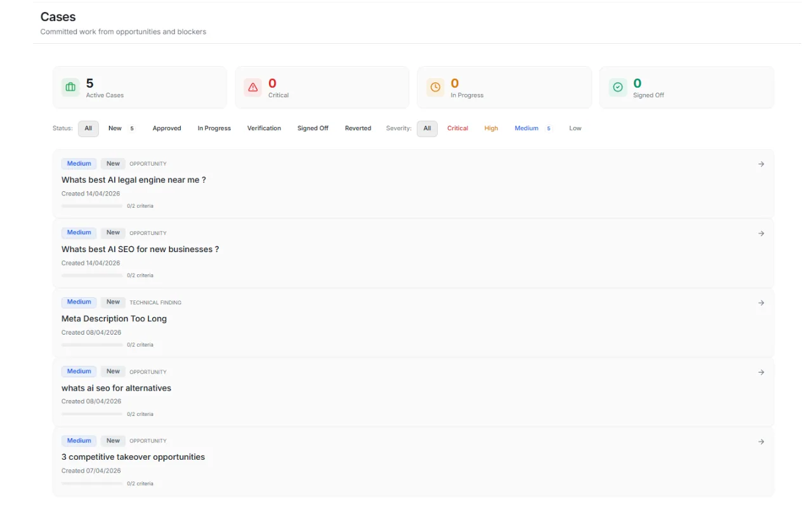Click 'Committed work from opportunities and blockers' subtitle
Image resolution: width=812 pixels, height=508 pixels.
123,32
